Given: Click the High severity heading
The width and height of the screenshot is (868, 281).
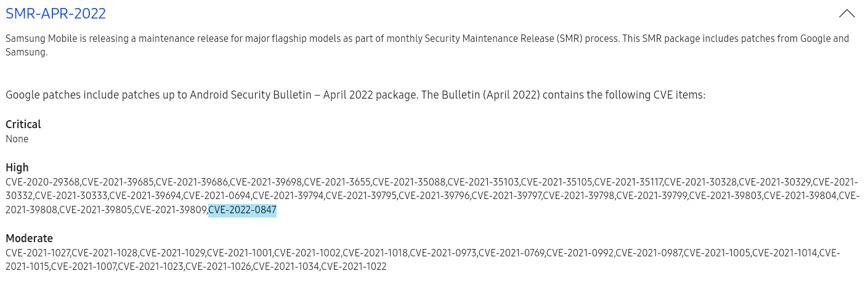Looking at the screenshot, I should (17, 168).
